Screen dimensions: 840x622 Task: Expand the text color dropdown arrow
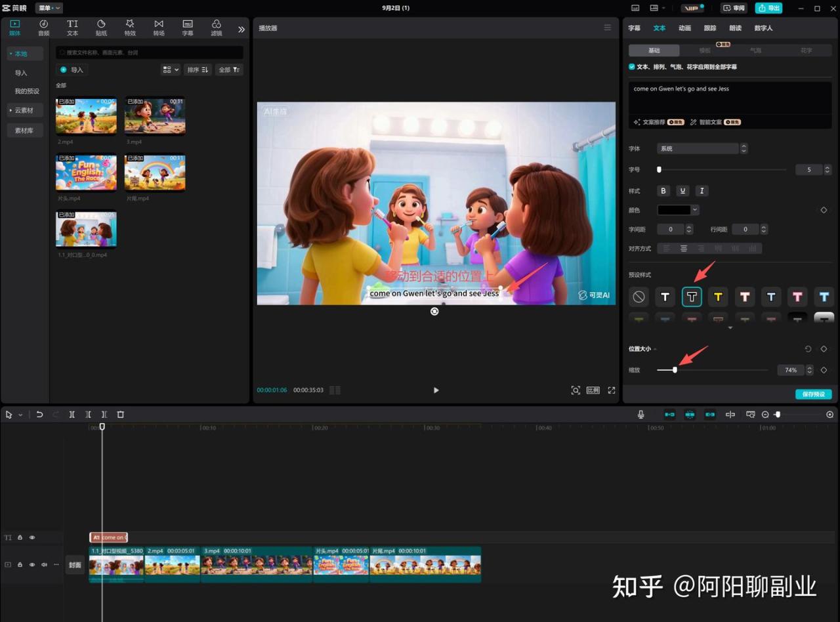(x=695, y=210)
